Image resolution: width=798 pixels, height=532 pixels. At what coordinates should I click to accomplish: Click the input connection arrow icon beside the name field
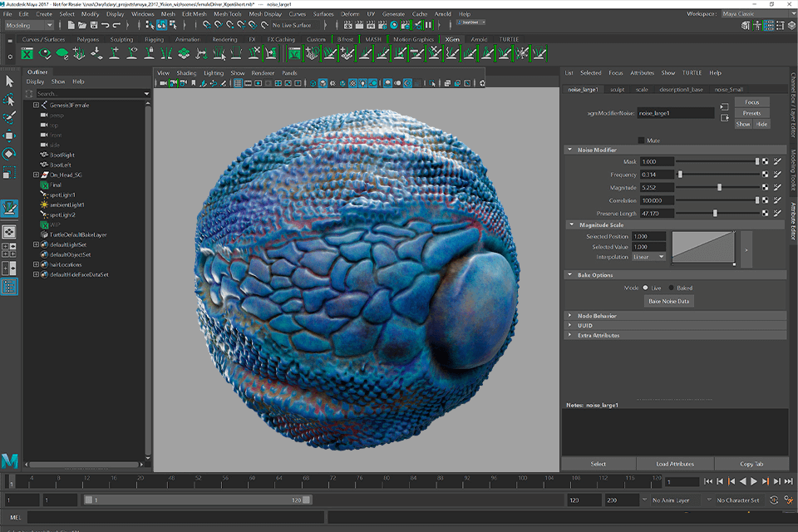pos(725,107)
